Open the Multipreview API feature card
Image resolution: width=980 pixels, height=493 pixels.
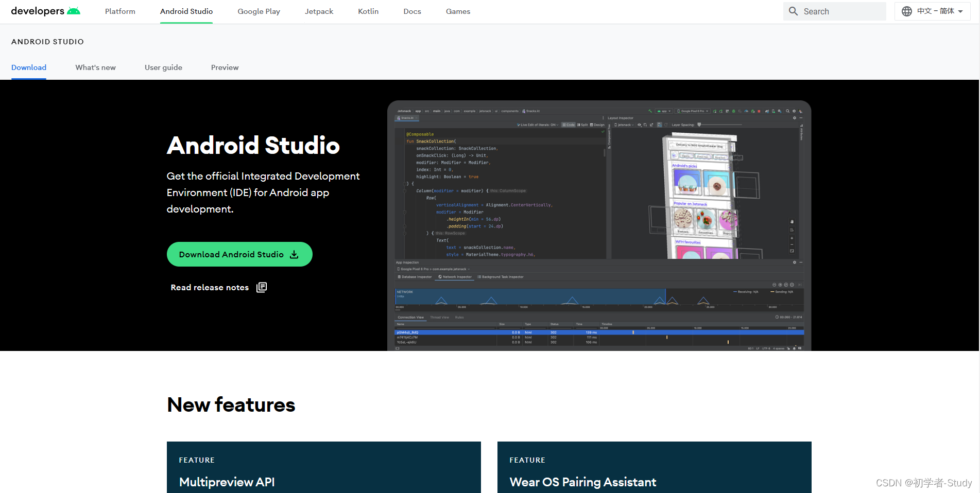[x=323, y=467]
